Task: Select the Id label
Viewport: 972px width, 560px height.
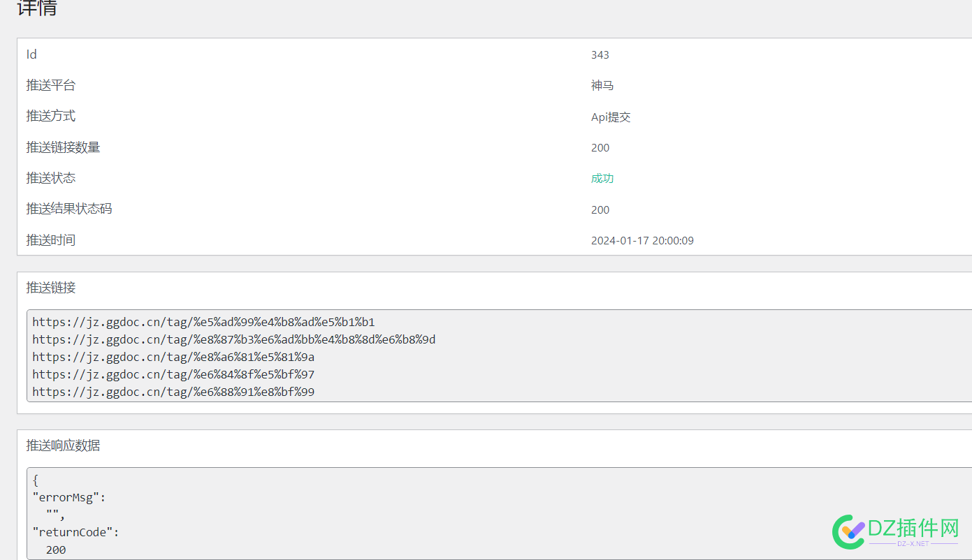Action: pyautogui.click(x=31, y=54)
